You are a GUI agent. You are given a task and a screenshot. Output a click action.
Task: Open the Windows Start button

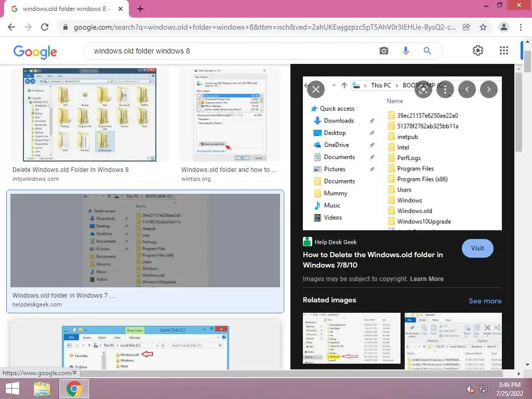pos(12,389)
